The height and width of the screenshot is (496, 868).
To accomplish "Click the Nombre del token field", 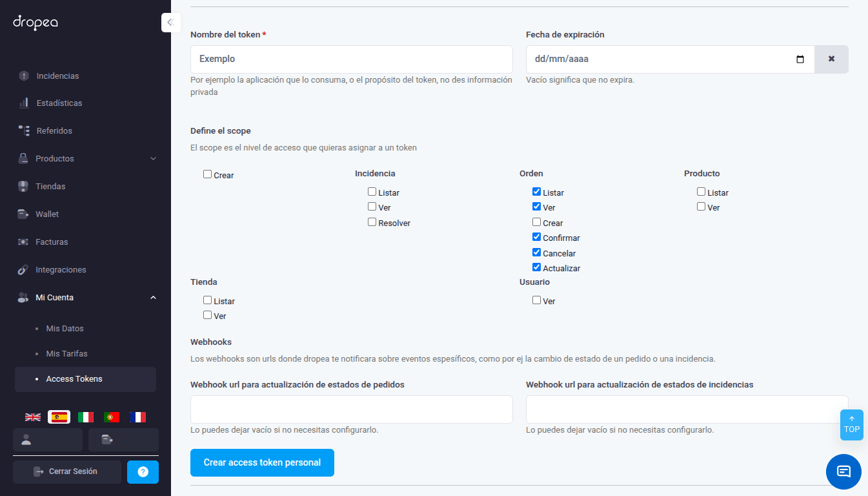I will pyautogui.click(x=351, y=59).
